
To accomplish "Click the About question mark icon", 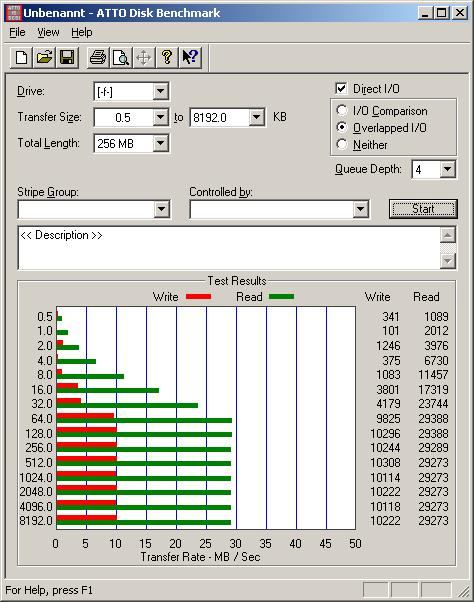I will pos(167,58).
